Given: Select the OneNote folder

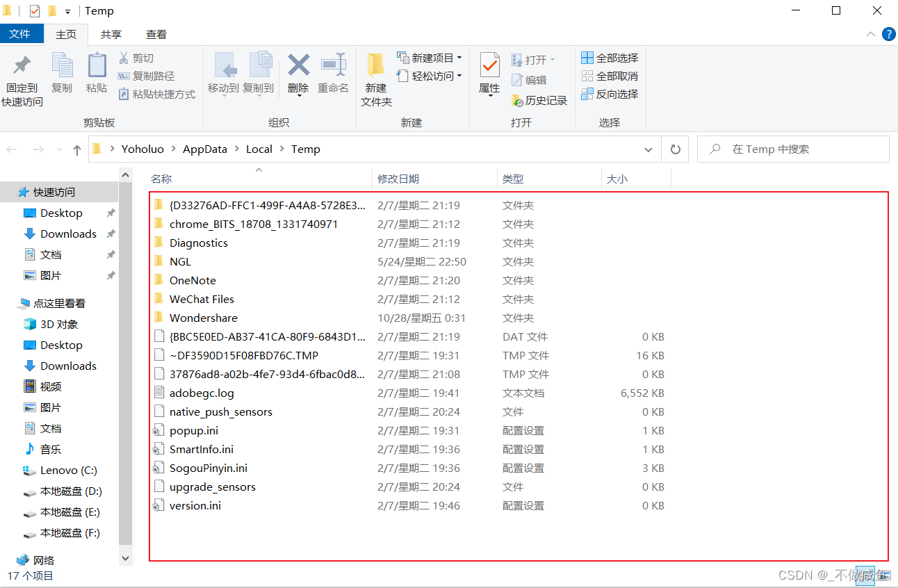Looking at the screenshot, I should [193, 280].
